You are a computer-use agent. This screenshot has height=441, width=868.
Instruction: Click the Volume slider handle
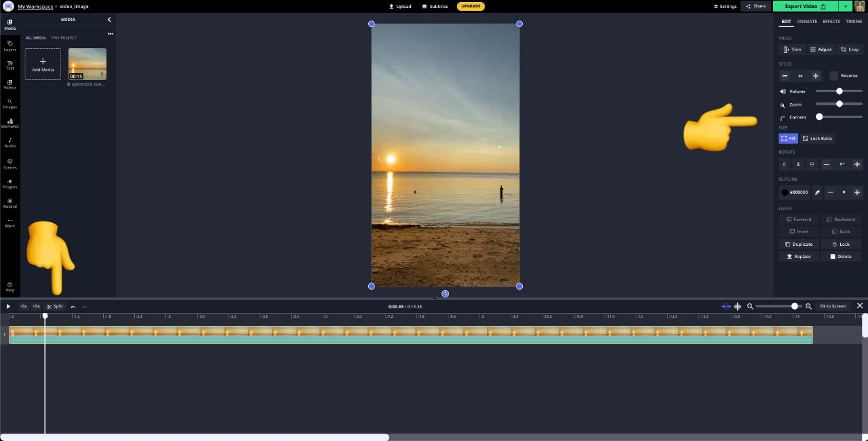(x=839, y=91)
